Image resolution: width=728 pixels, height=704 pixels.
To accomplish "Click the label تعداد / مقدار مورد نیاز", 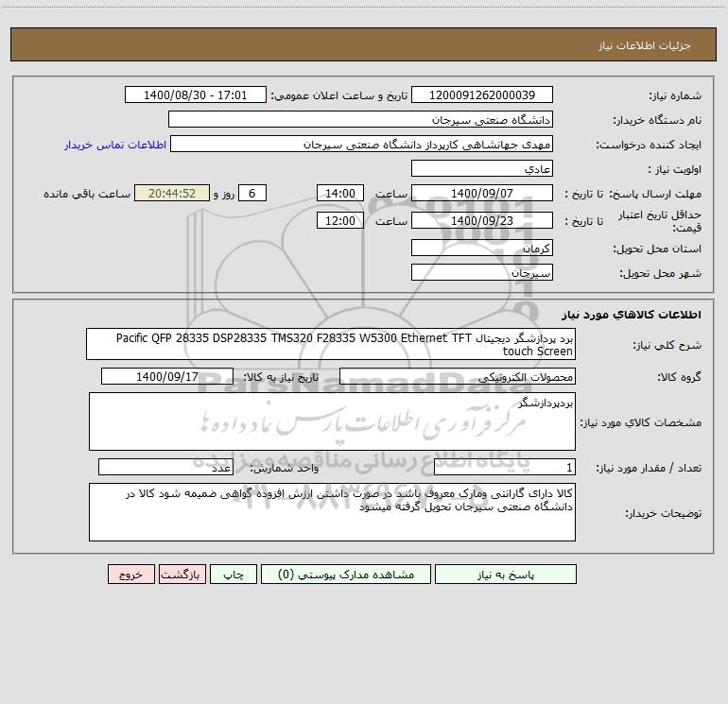I will 649,469.
